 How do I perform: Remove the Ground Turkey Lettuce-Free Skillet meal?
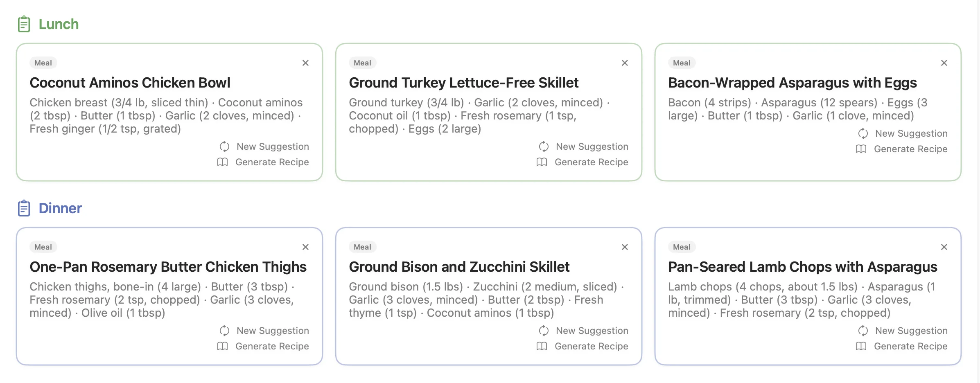625,63
